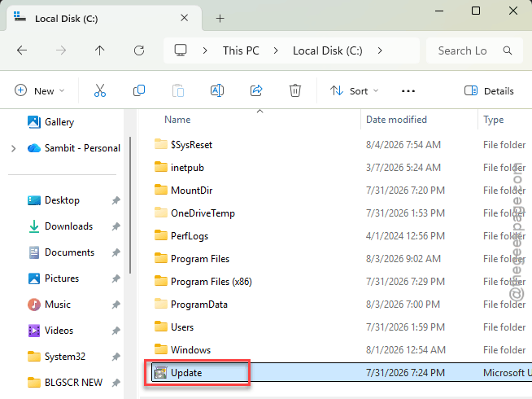Unpin Desktop using its pin icon

(x=116, y=200)
